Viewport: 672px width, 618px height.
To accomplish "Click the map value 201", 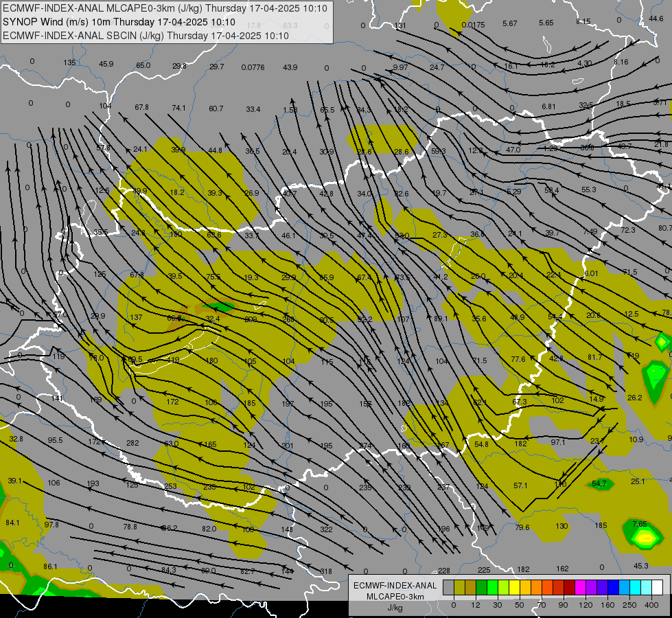I will [x=288, y=446].
